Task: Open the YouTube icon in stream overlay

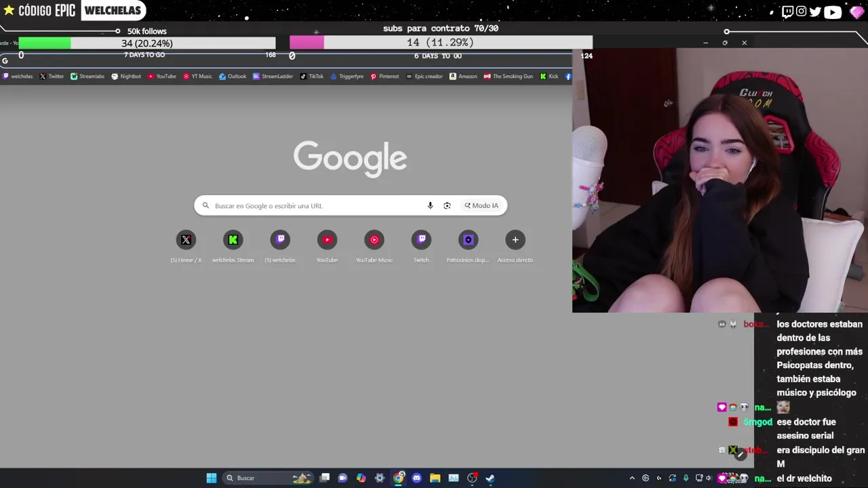Action: pyautogui.click(x=833, y=12)
